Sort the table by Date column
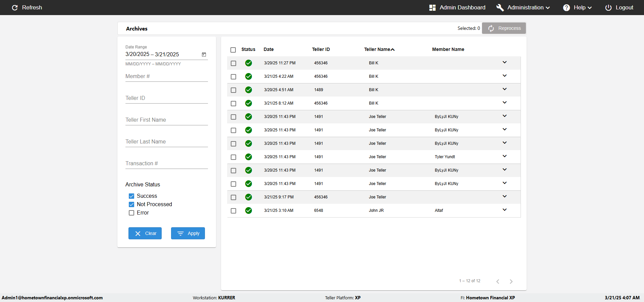 (x=268, y=49)
